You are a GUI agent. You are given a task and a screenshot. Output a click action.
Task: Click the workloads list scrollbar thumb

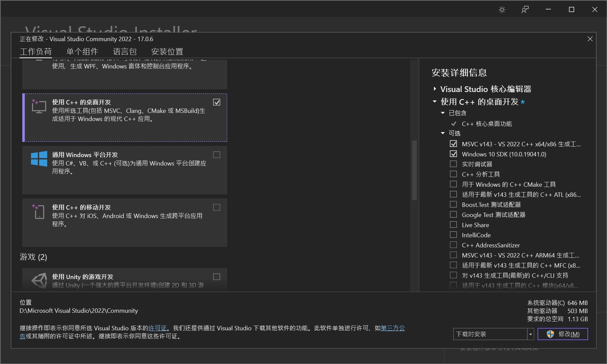pyautogui.click(x=414, y=170)
